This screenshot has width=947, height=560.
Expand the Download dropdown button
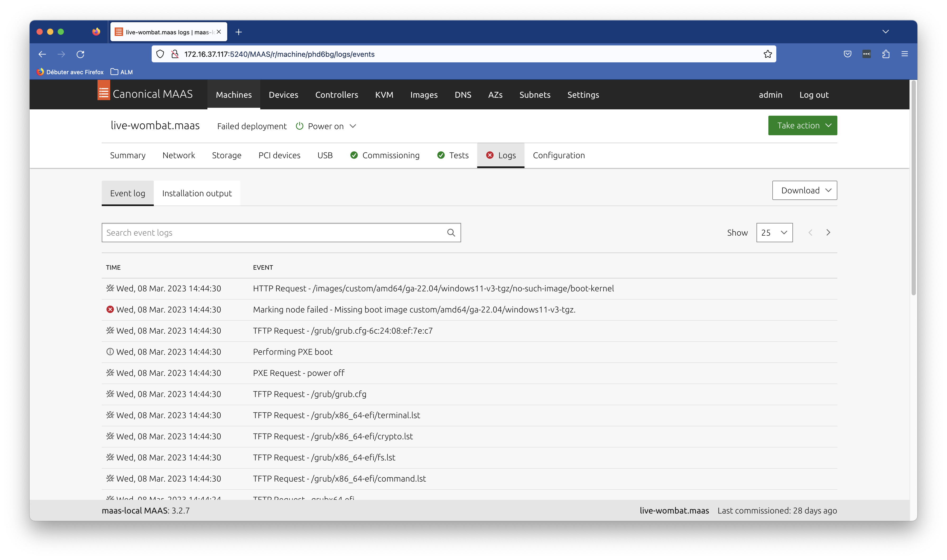tap(804, 190)
